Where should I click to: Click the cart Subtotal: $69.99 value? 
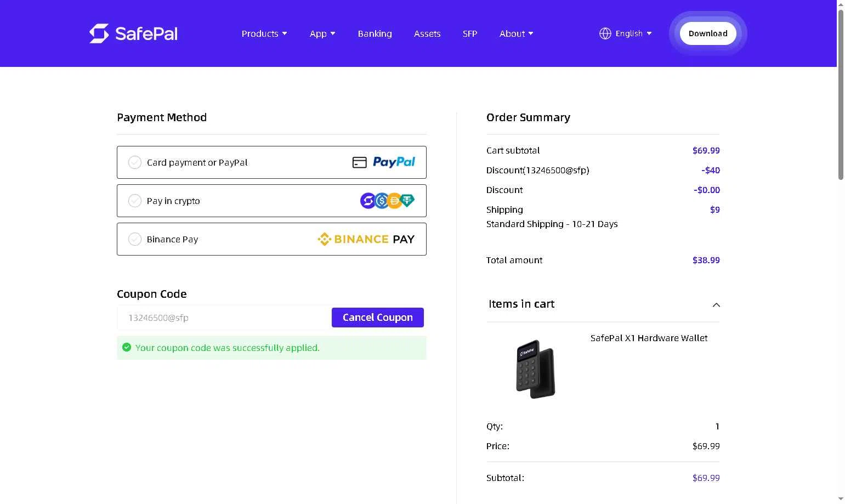coord(706,478)
